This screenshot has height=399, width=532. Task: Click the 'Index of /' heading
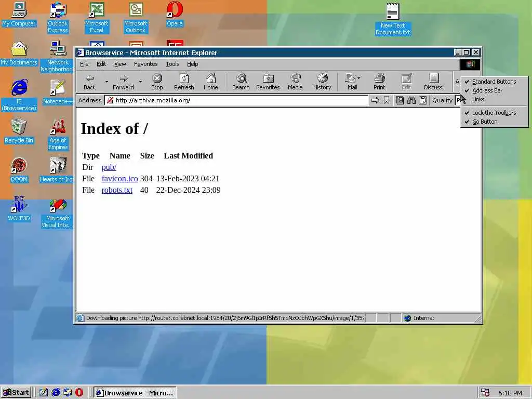(114, 129)
